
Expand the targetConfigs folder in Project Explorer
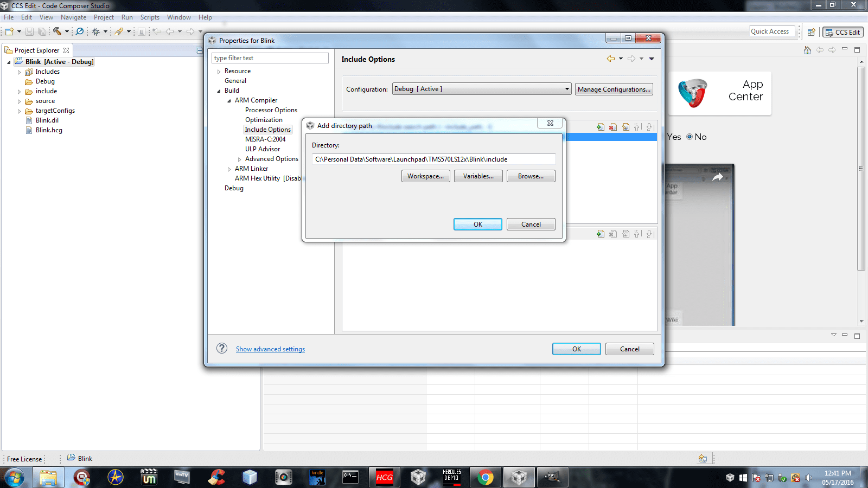(x=20, y=111)
